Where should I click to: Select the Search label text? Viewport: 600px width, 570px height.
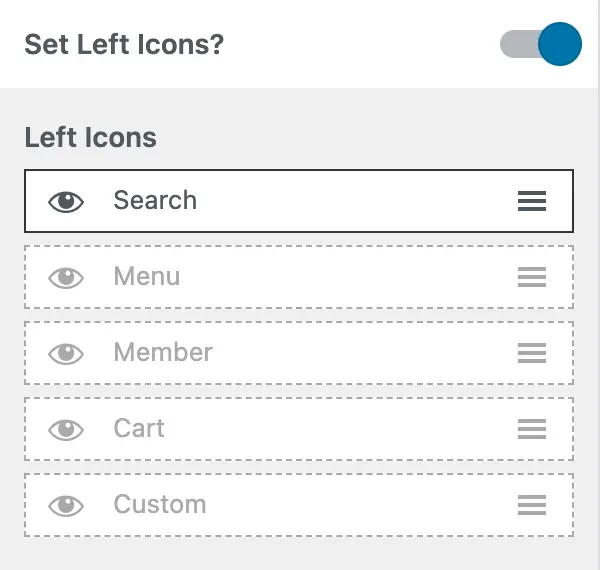tap(155, 200)
